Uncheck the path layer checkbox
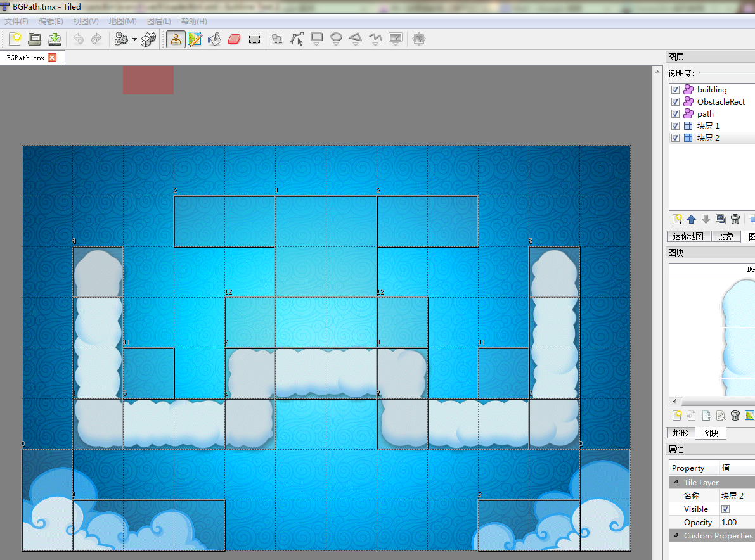The height and width of the screenshot is (560, 755). pos(675,114)
